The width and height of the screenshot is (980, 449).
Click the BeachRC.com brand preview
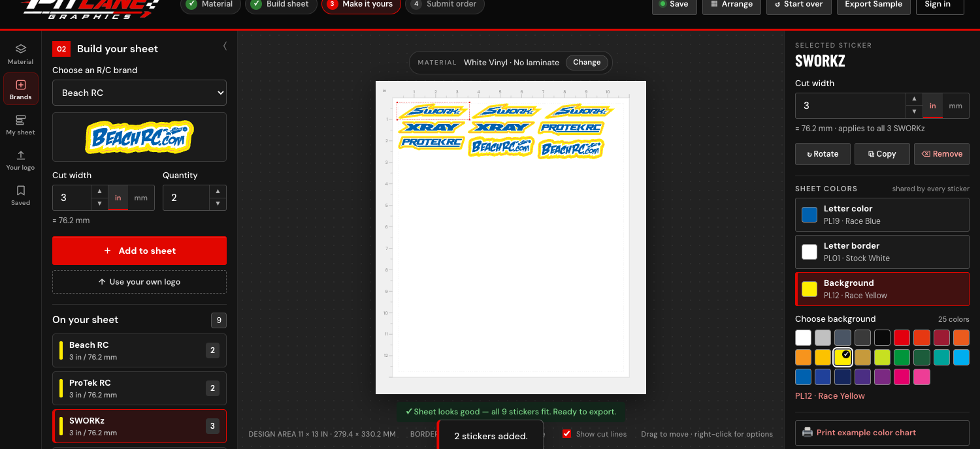[x=139, y=137]
